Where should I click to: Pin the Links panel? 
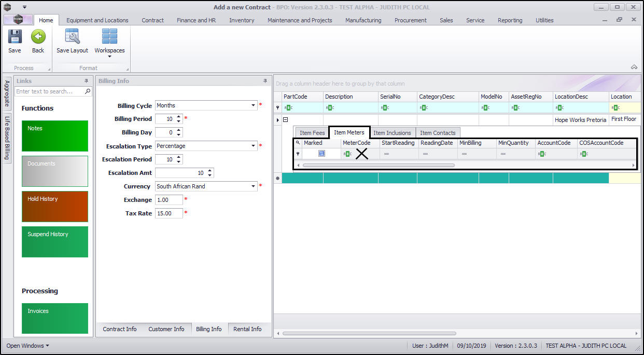tap(87, 81)
